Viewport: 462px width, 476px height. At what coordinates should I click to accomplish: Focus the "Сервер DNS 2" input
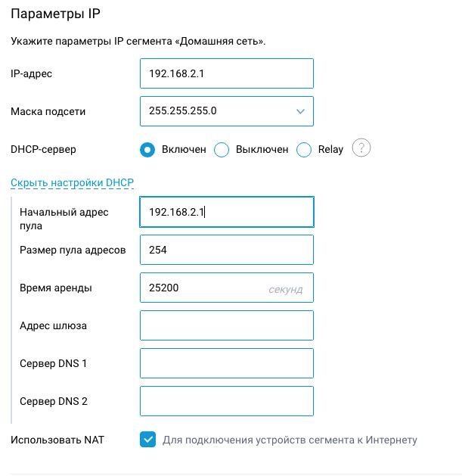(227, 401)
